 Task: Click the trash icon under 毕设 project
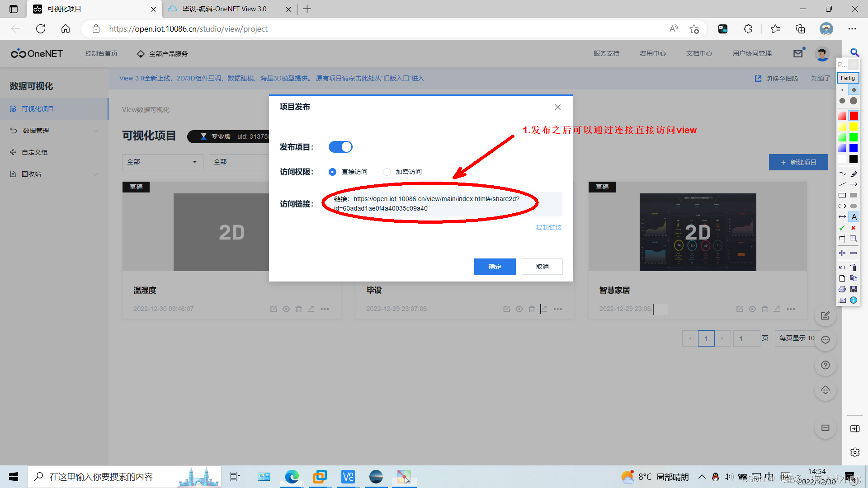(532, 309)
